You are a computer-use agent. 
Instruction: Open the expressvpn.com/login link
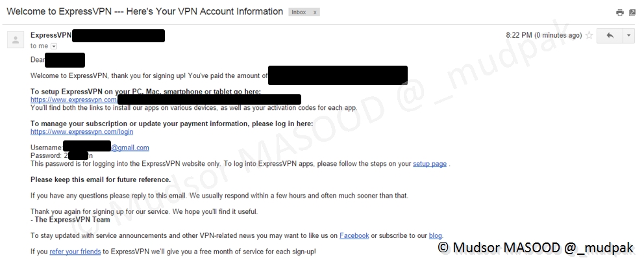click(82, 131)
